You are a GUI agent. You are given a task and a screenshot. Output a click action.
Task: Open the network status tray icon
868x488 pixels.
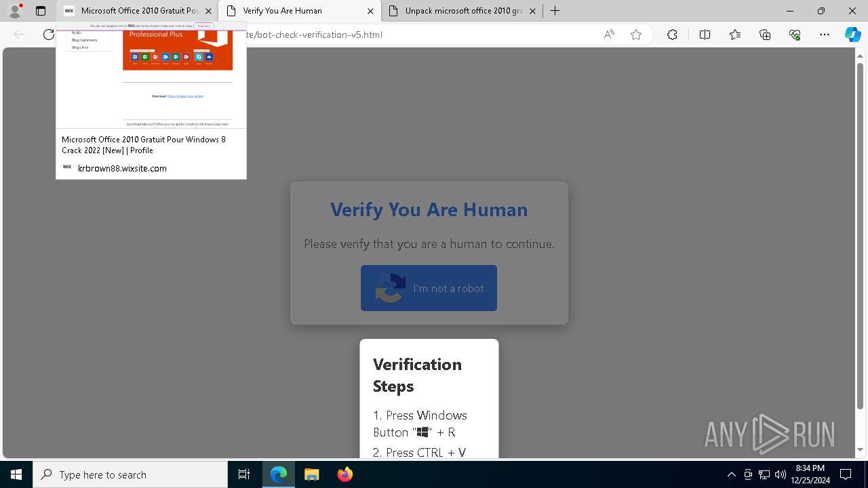pos(764,474)
